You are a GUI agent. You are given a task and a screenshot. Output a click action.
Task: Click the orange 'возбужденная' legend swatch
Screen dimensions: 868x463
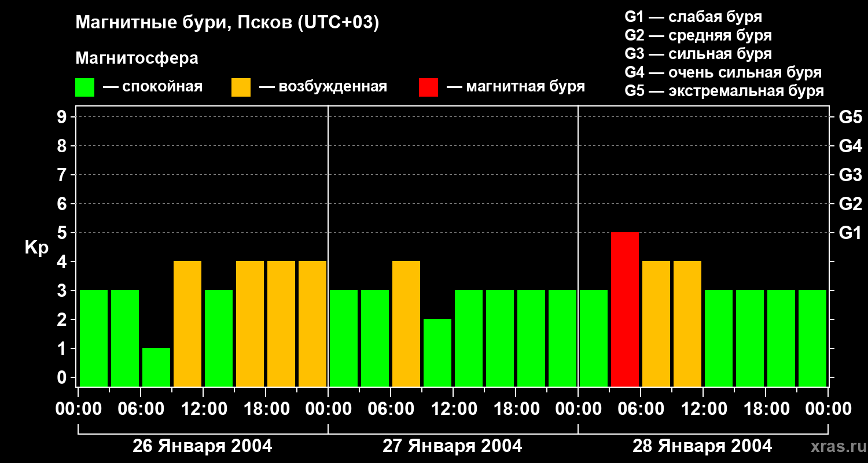(241, 87)
